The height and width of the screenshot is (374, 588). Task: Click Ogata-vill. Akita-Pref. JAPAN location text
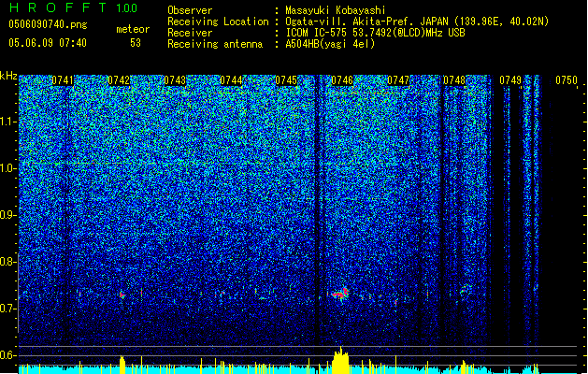pos(417,22)
